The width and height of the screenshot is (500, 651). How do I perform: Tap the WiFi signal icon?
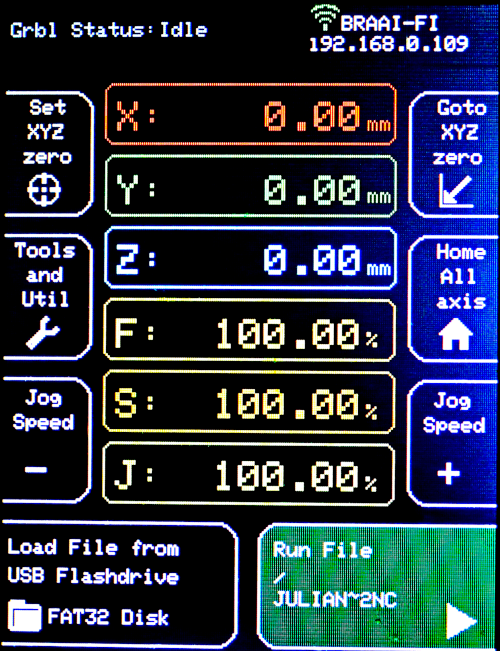click(326, 17)
